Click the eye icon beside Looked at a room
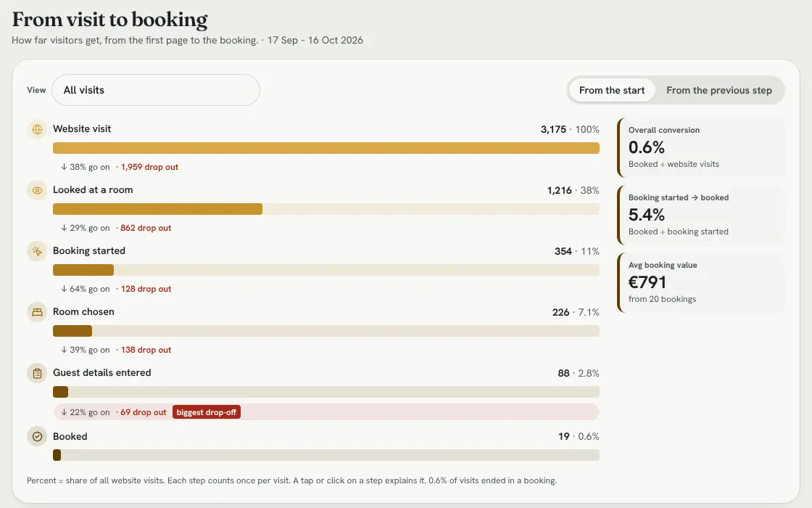Viewport: 812px width, 508px height. tap(37, 190)
